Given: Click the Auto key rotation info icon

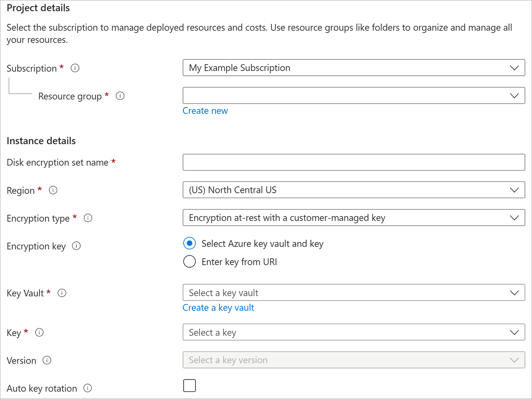Looking at the screenshot, I should (x=88, y=388).
